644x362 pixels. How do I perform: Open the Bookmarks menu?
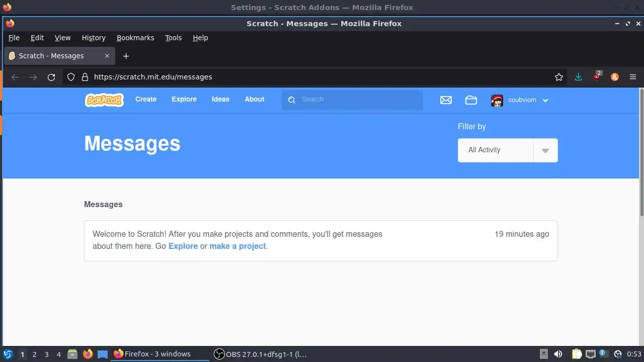[135, 38]
